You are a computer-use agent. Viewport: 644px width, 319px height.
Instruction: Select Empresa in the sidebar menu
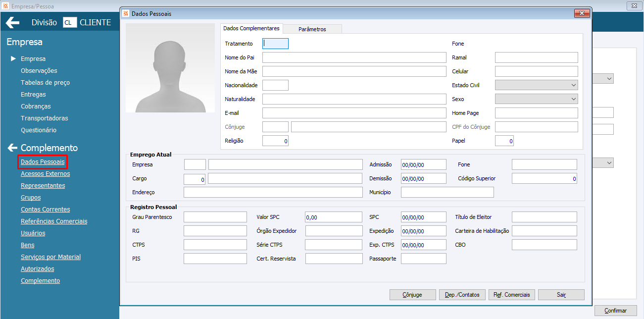tap(33, 59)
